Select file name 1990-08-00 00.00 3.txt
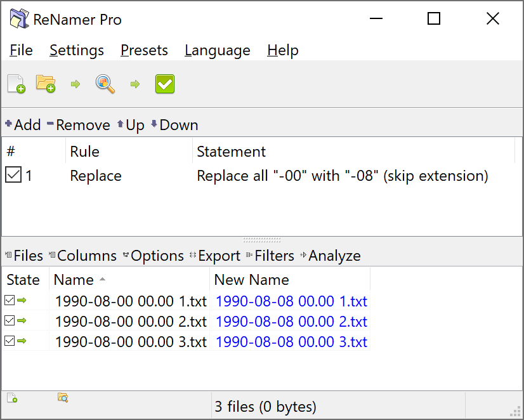The height and width of the screenshot is (420, 524). point(131,342)
